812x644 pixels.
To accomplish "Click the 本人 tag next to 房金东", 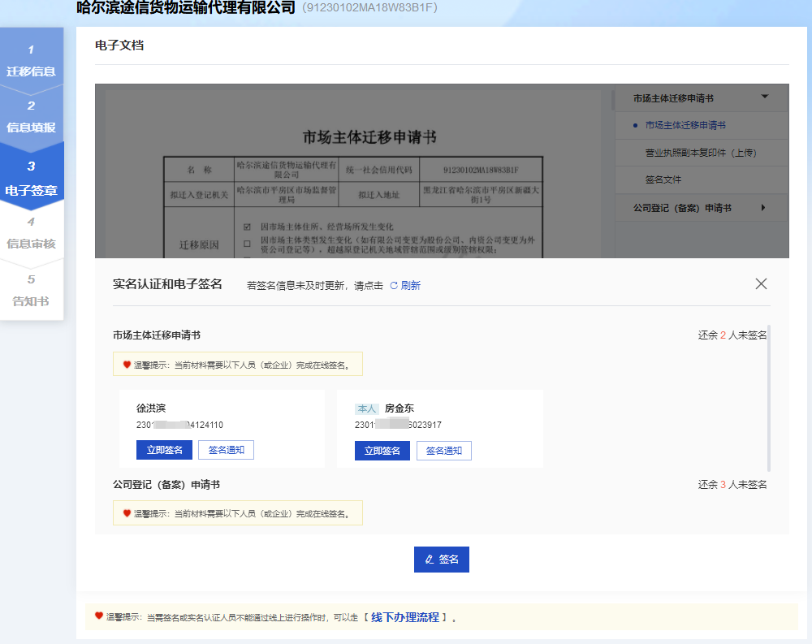I will coord(367,408).
